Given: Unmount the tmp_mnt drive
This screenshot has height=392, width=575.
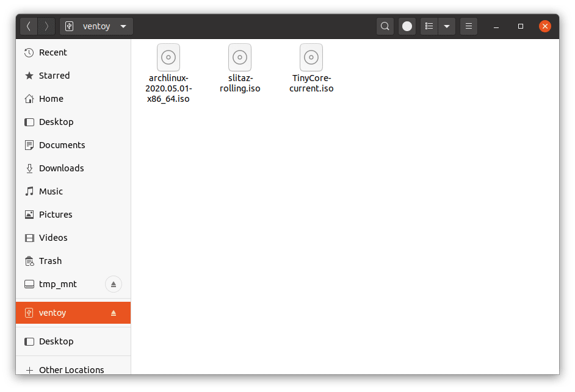Looking at the screenshot, I should click(113, 283).
